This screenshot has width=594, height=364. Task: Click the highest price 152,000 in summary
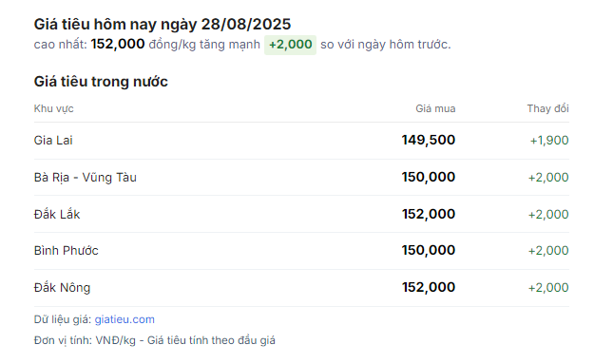coord(118,45)
